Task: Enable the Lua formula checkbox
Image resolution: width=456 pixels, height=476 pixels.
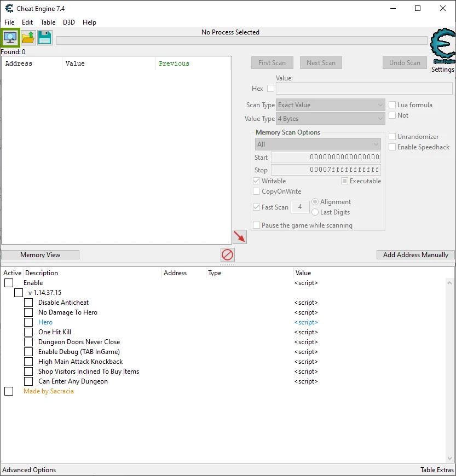Action: tap(392, 105)
